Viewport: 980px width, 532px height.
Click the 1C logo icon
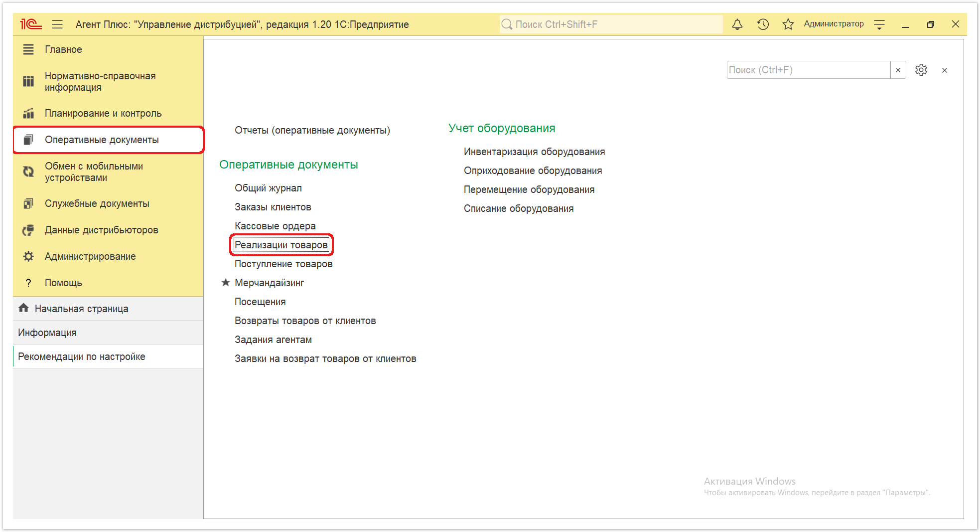[x=30, y=24]
